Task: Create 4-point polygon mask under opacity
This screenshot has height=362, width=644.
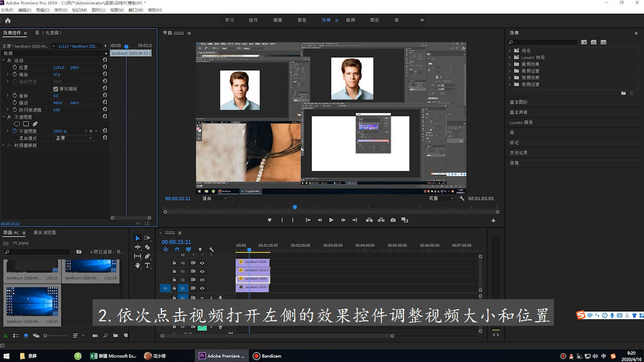Action: (26, 124)
